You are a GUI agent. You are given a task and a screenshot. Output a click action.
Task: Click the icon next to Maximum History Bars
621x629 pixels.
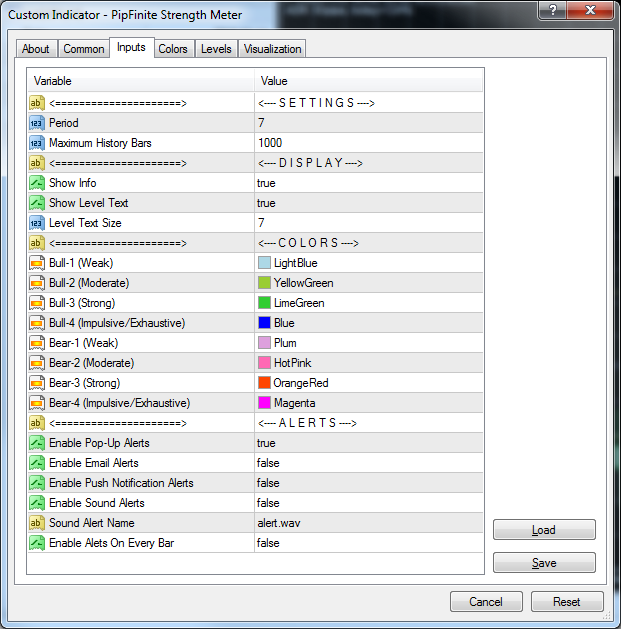(37, 143)
